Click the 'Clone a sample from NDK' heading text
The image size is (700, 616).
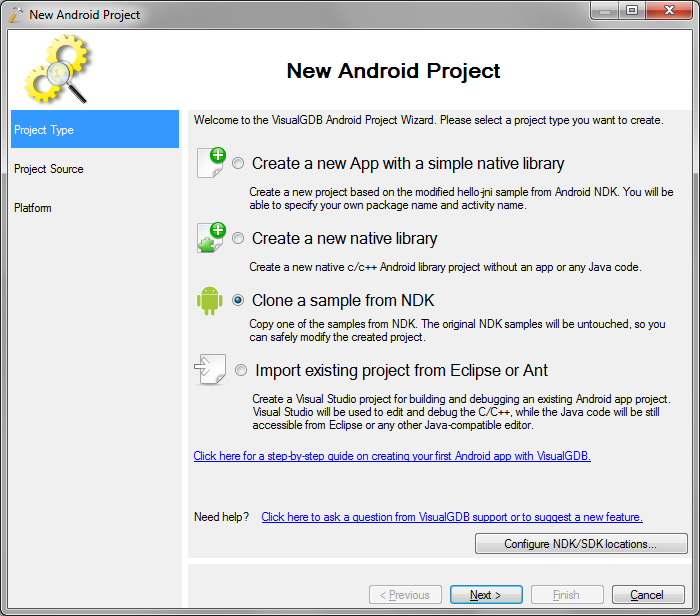[x=343, y=300]
